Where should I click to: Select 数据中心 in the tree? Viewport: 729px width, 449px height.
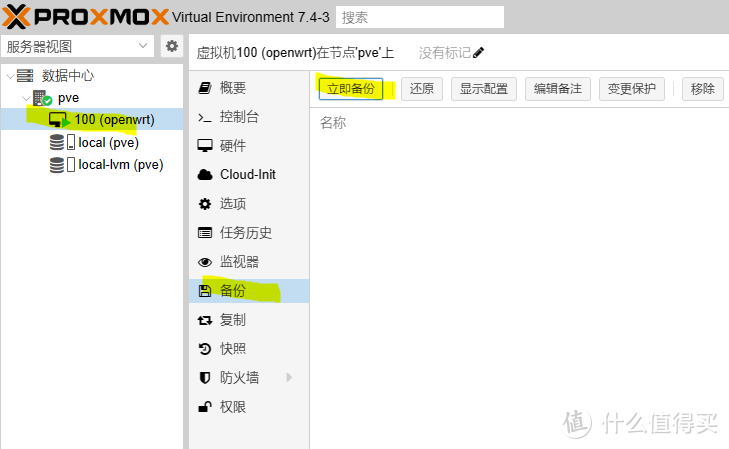68,75
